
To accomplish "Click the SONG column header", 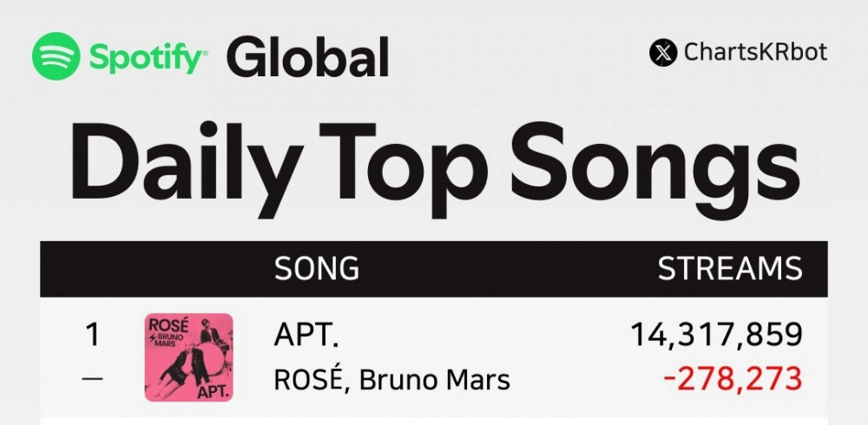I will click(317, 268).
